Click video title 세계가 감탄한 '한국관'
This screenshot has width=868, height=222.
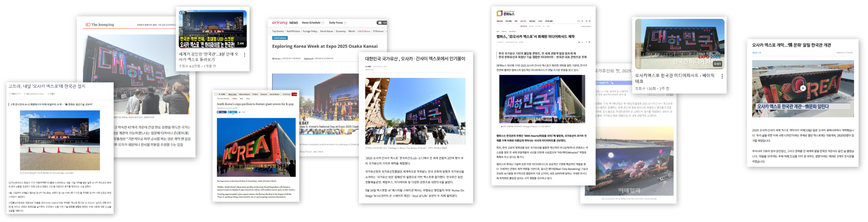pos(209,57)
